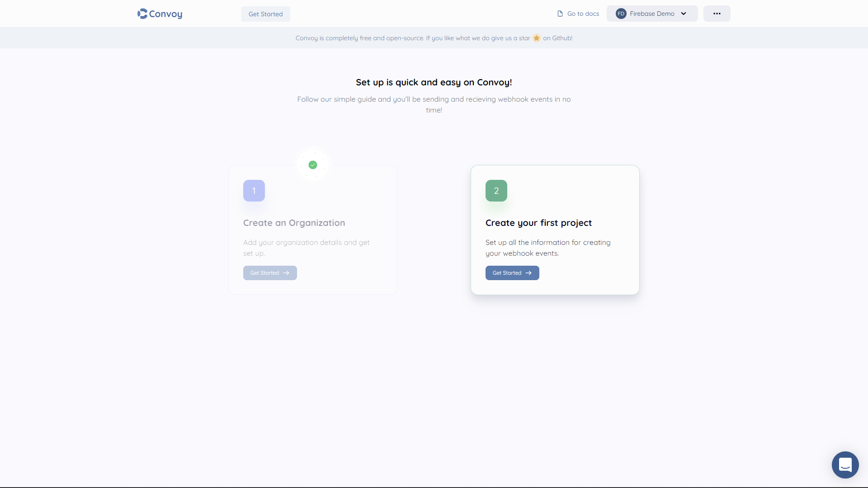
Task: Click the star emoji in the GitHub banner
Action: click(x=536, y=38)
